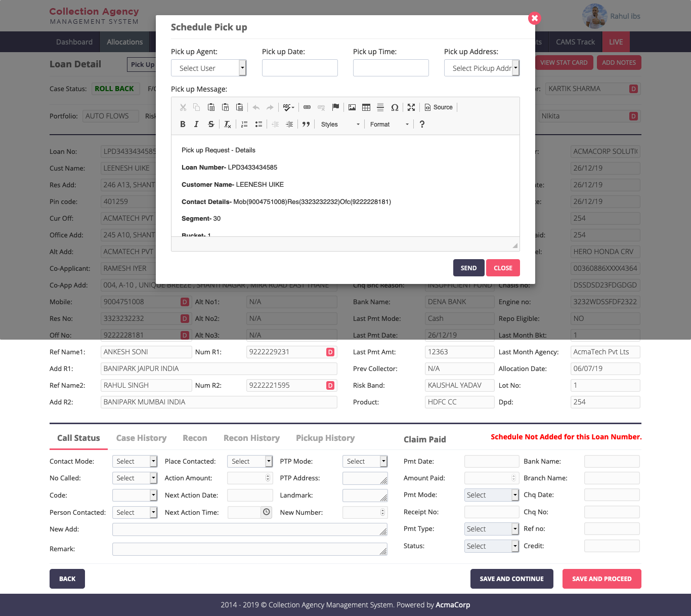The height and width of the screenshot is (616, 691).
Task: Open the Format dropdown in editor toolbar
Action: coord(389,125)
